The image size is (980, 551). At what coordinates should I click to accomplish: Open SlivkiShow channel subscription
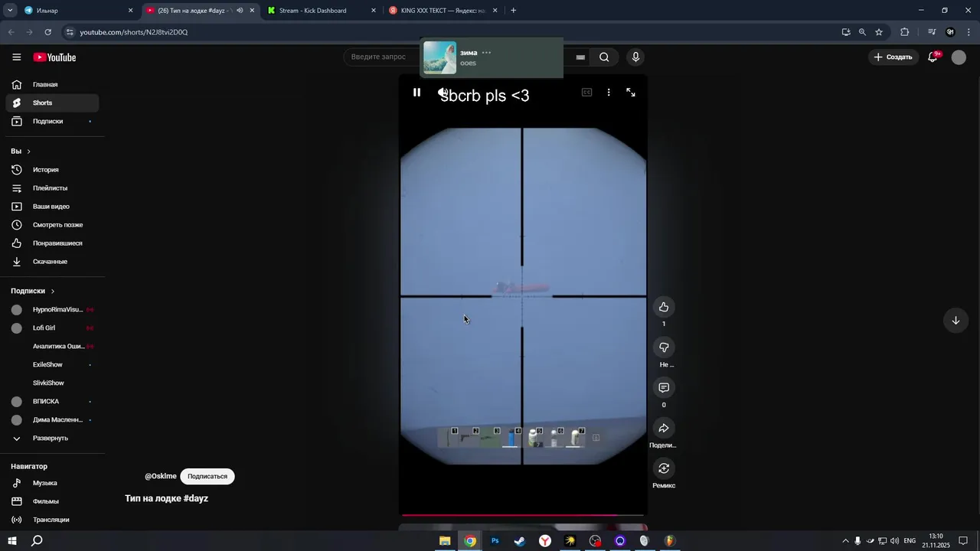click(x=52, y=383)
